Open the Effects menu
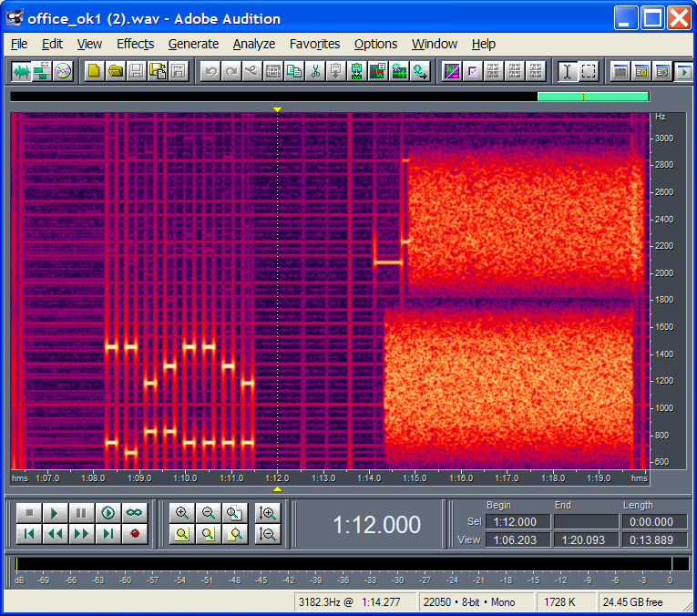The width and height of the screenshot is (697, 616). point(135,44)
